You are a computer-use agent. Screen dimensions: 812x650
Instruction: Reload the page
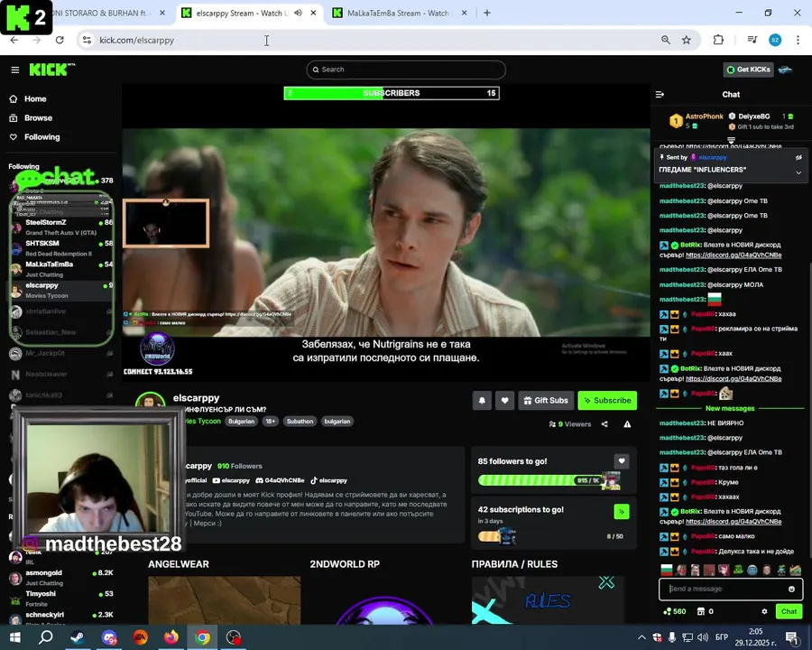pyautogui.click(x=60, y=40)
